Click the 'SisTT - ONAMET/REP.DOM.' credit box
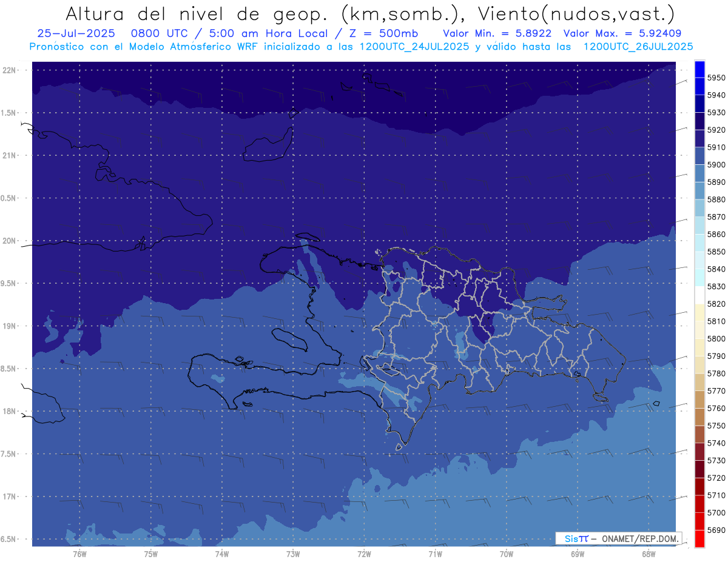Image resolution: width=728 pixels, height=562 pixels. pyautogui.click(x=619, y=538)
